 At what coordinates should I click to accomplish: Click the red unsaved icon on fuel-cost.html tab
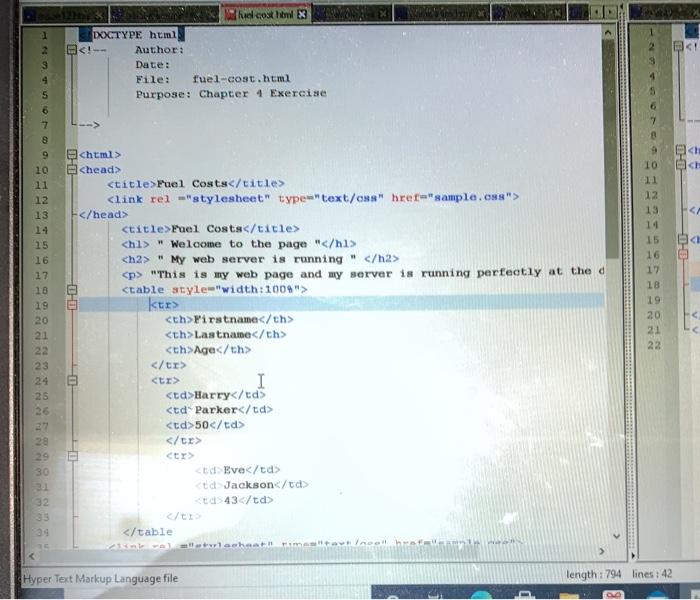point(230,15)
